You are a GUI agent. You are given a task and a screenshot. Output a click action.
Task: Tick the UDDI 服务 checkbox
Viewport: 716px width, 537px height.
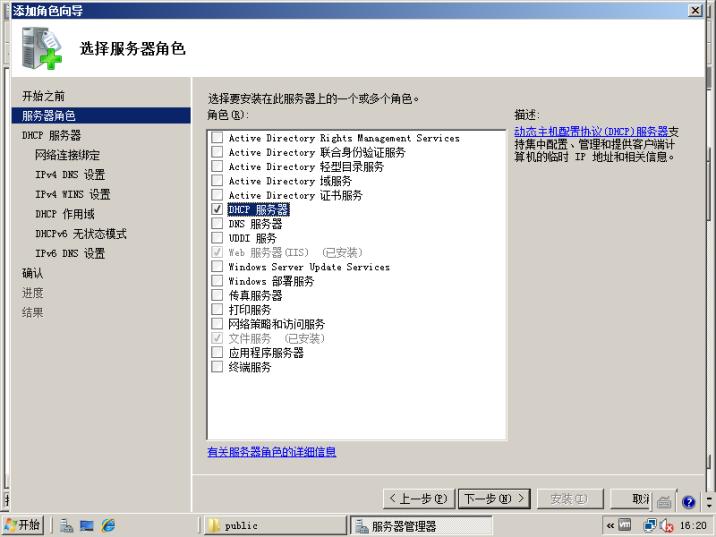pyautogui.click(x=217, y=238)
